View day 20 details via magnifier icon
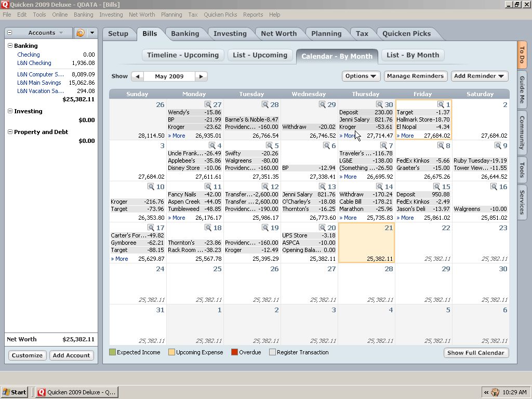The width and height of the screenshot is (532, 399). 322,228
